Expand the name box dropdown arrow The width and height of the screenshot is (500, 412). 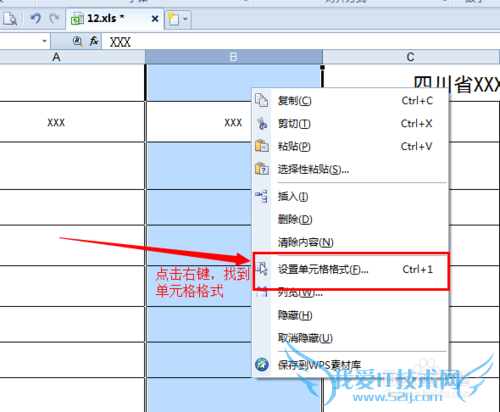click(44, 41)
